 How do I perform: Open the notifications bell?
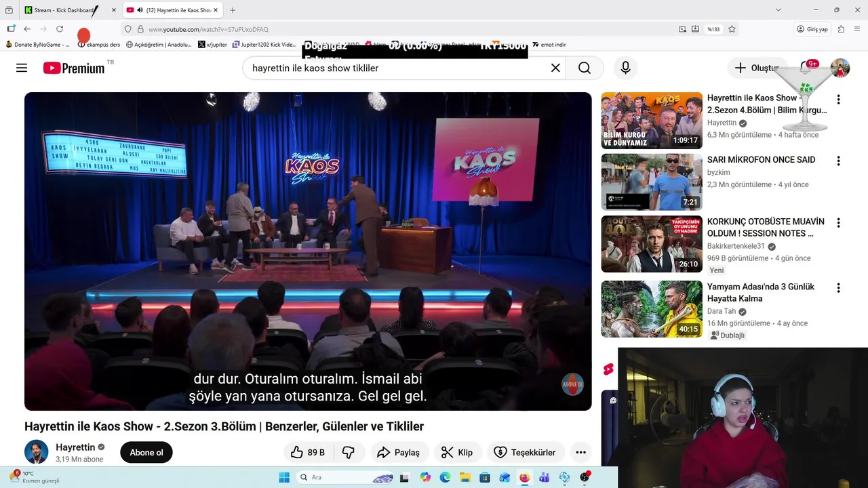point(807,68)
